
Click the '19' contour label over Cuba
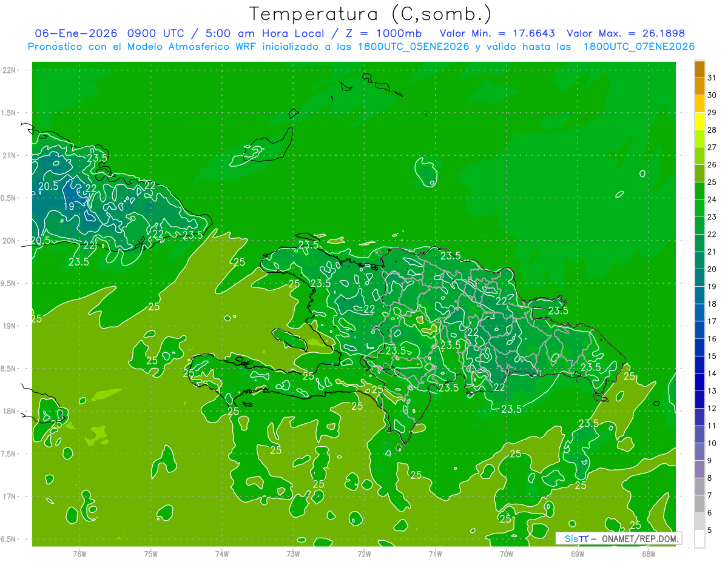pos(69,206)
